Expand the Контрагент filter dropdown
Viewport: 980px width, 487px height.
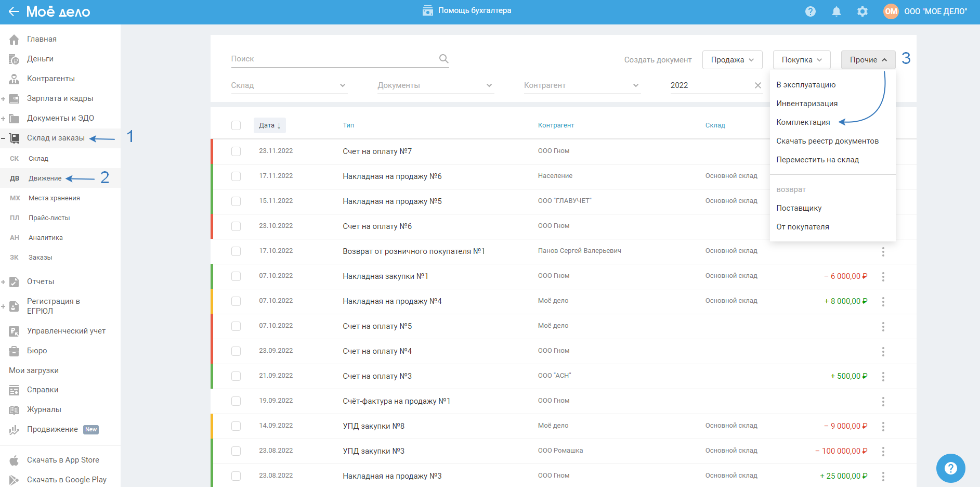point(581,85)
